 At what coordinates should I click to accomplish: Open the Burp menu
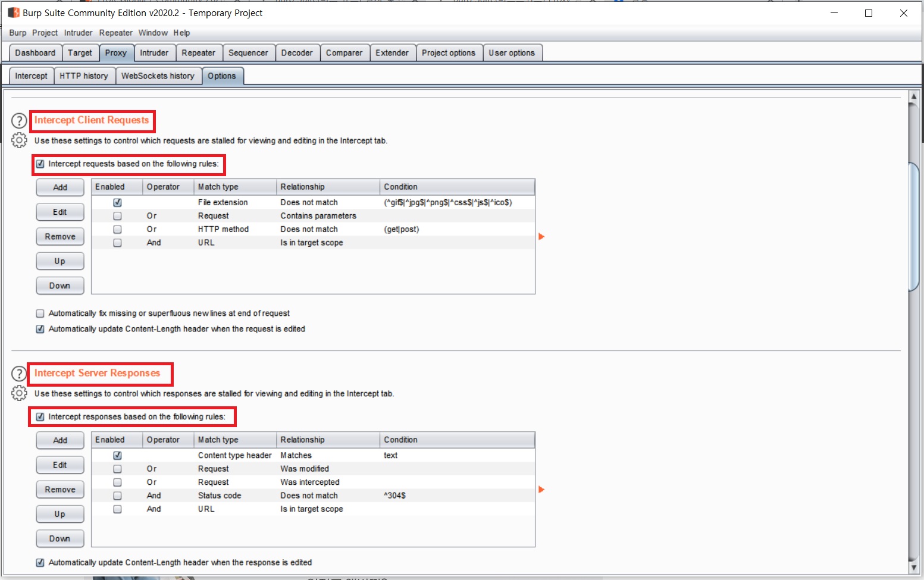(x=18, y=33)
